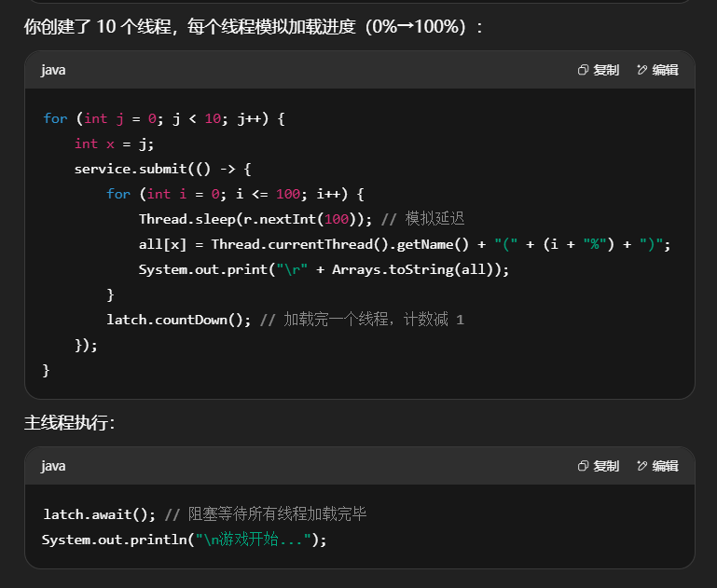Viewport: 717px width, 588px height.
Task: Click the java language label on the first code block
Action: (x=53, y=70)
